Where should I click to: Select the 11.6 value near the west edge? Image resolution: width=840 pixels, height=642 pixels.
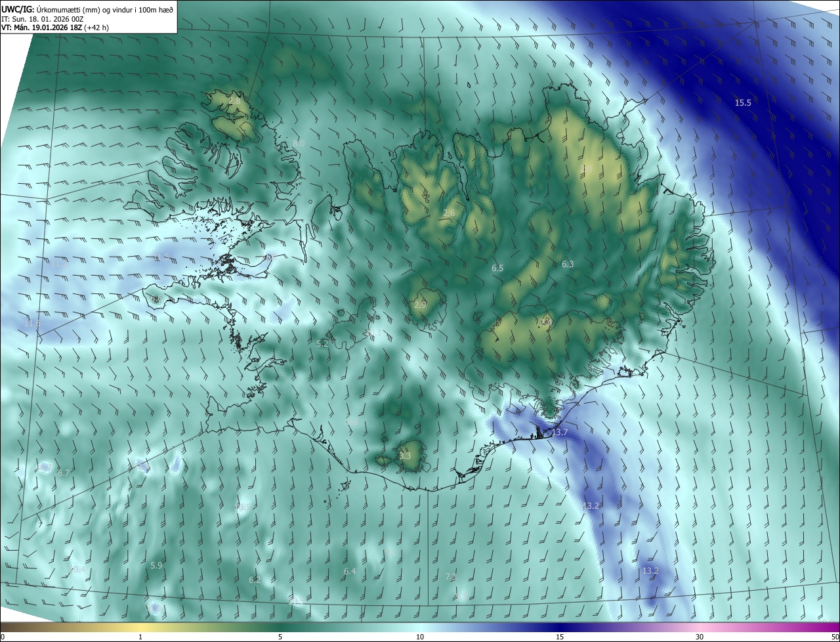(32, 323)
